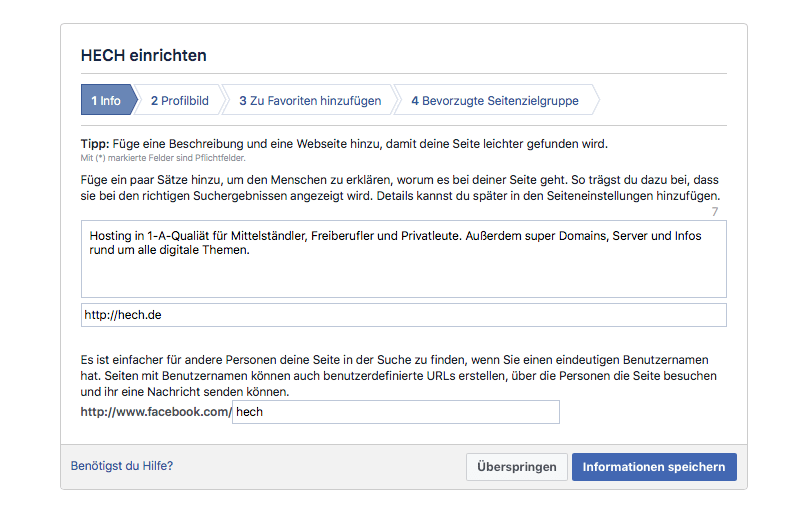Focus the website field containing http://hech.de
792x512 pixels.
(x=404, y=315)
